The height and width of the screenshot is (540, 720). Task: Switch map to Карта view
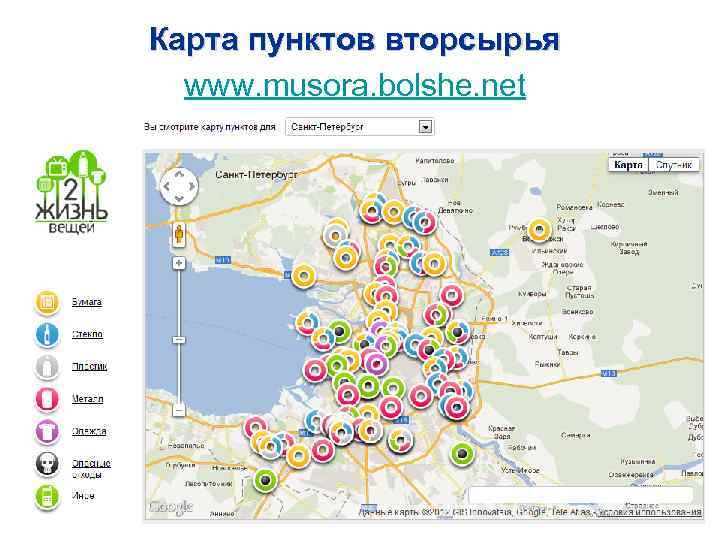tap(628, 165)
